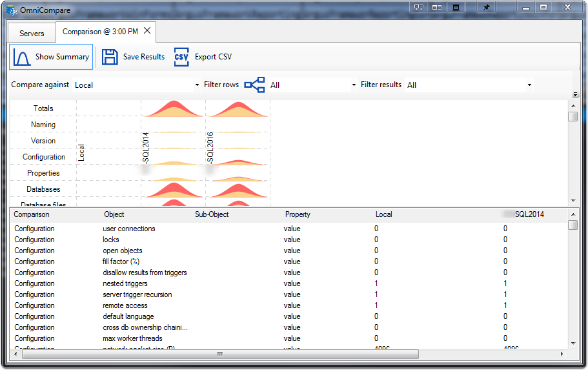Open the Filter results dropdown
Image resolution: width=588 pixels, height=370 pixels.
click(x=469, y=85)
